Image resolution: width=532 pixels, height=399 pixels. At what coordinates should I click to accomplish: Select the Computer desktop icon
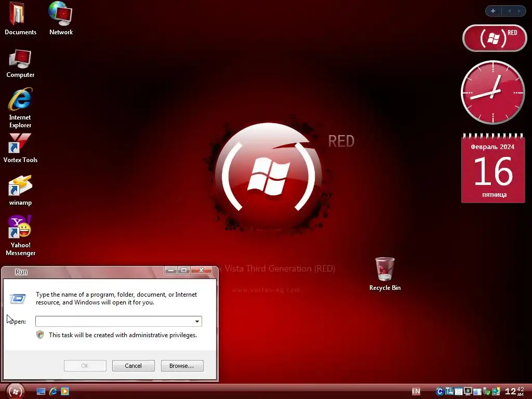[x=20, y=64]
